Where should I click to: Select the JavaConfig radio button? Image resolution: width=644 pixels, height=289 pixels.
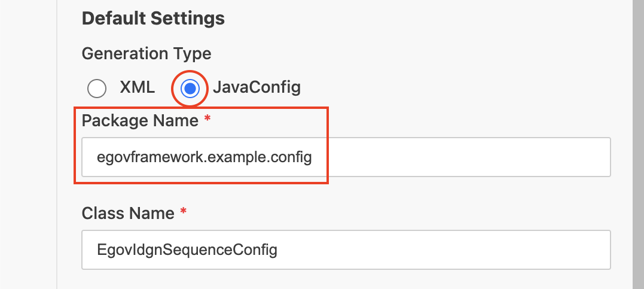coord(190,89)
